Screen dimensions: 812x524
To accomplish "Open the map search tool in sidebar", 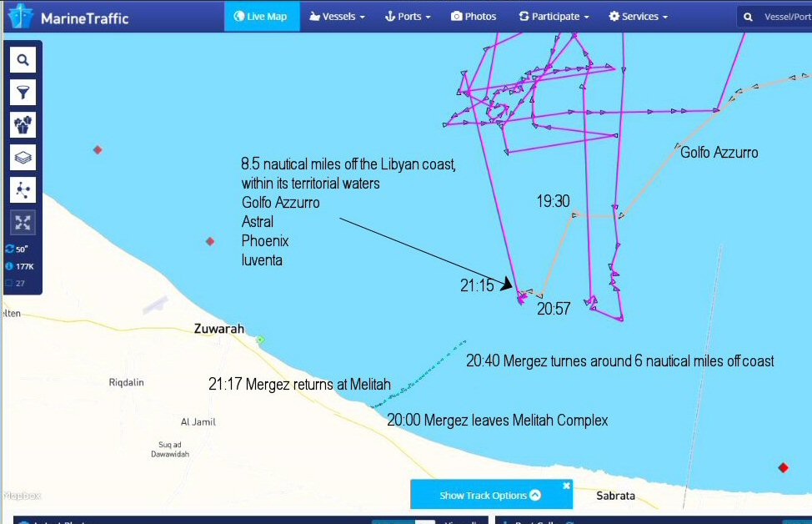I will click(x=23, y=60).
